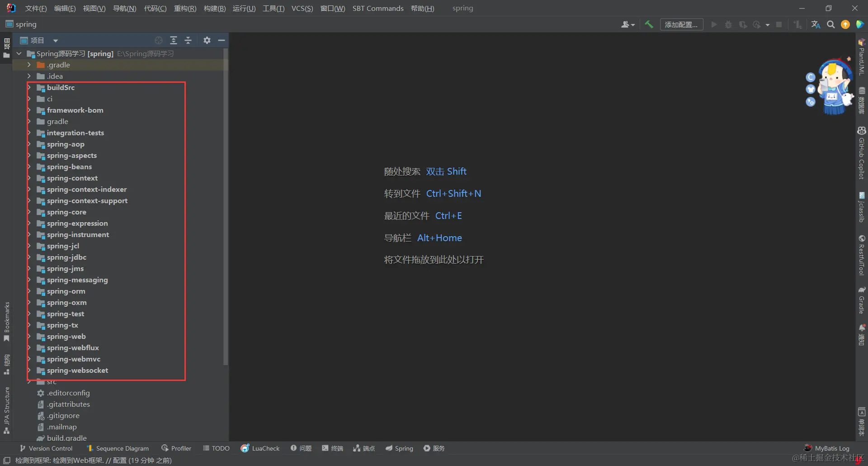The width and height of the screenshot is (868, 466).
Task: Click the project tree vertical scrollbar
Action: coord(226,207)
